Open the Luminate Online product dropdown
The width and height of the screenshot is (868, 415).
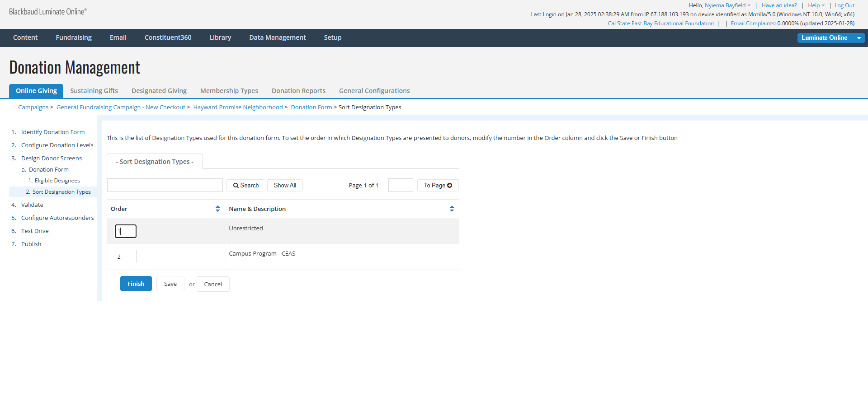[831, 38]
